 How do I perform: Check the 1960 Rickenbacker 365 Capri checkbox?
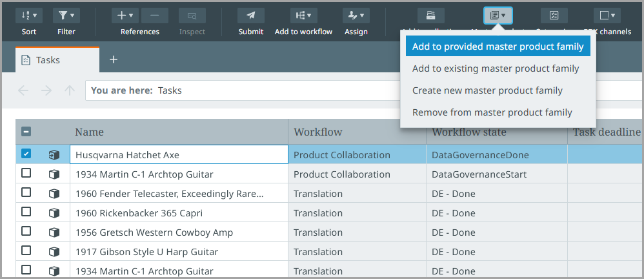tap(26, 212)
